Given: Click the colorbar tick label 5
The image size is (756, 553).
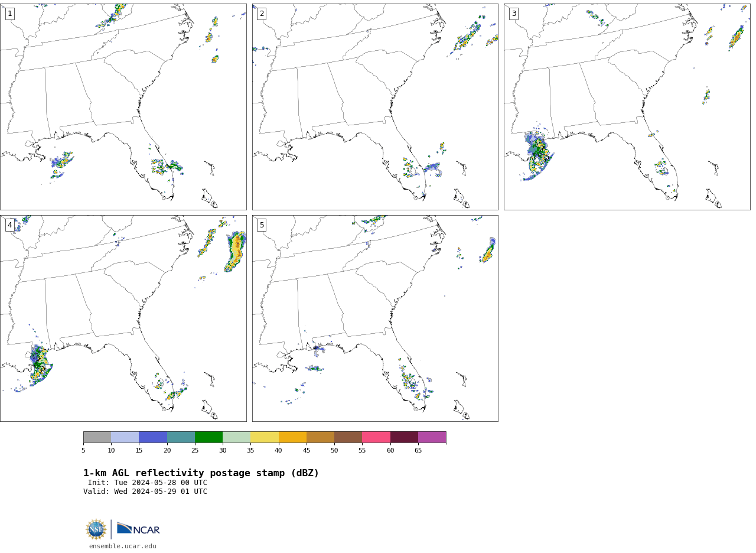Looking at the screenshot, I should coord(83,451).
